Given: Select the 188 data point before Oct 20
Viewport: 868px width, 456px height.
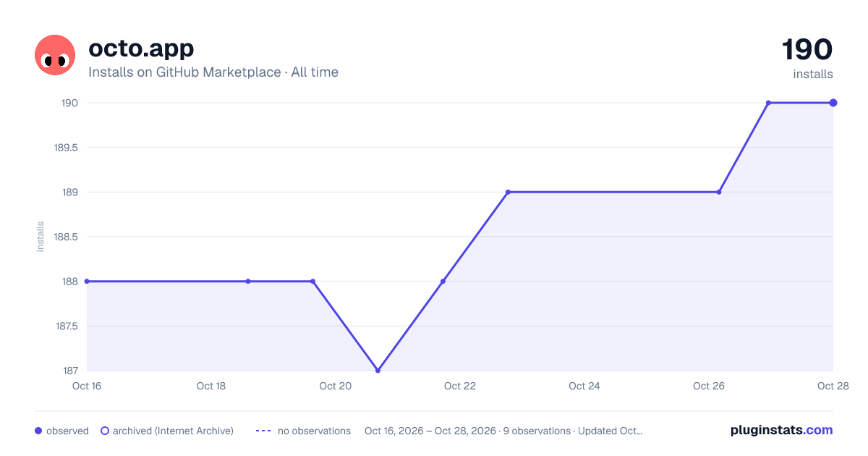Looking at the screenshot, I should tap(312, 282).
